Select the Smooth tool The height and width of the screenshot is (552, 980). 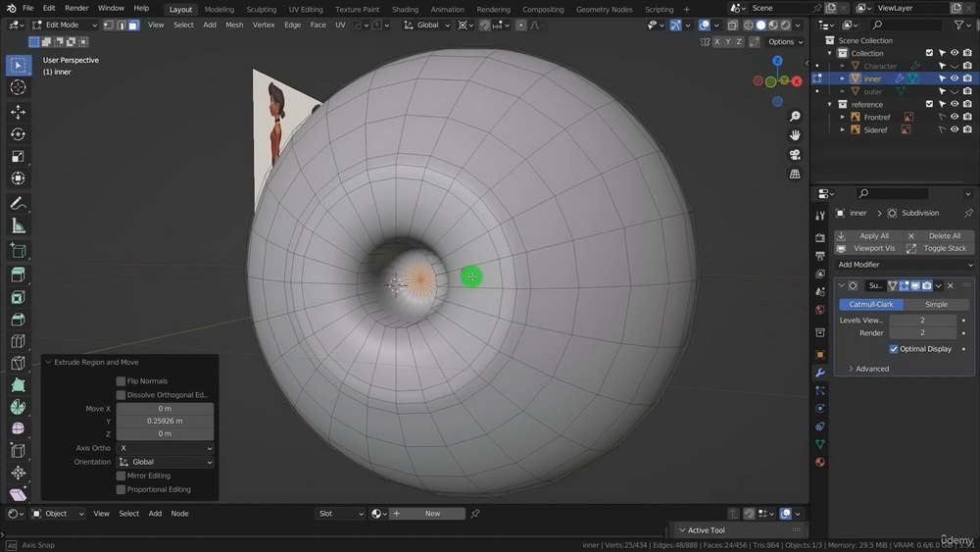point(18,428)
